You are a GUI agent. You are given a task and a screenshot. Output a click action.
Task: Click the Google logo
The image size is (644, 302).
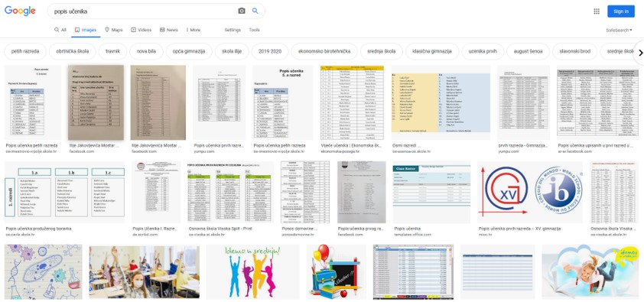pos(20,11)
